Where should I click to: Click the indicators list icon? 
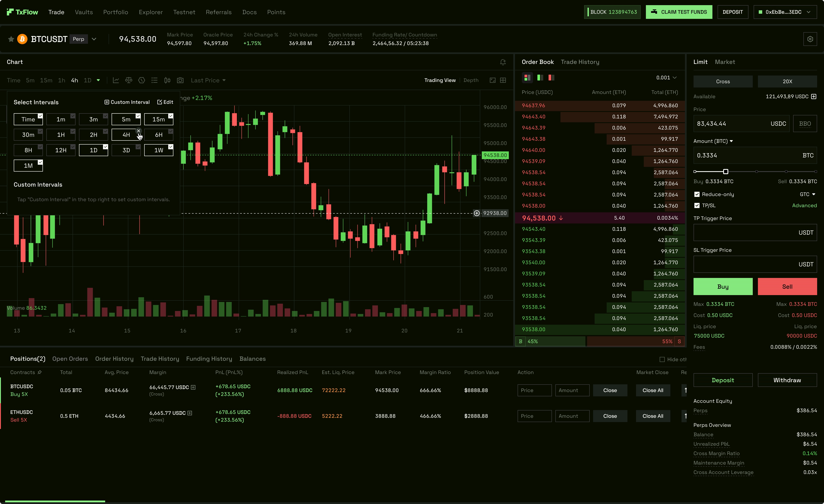[154, 80]
